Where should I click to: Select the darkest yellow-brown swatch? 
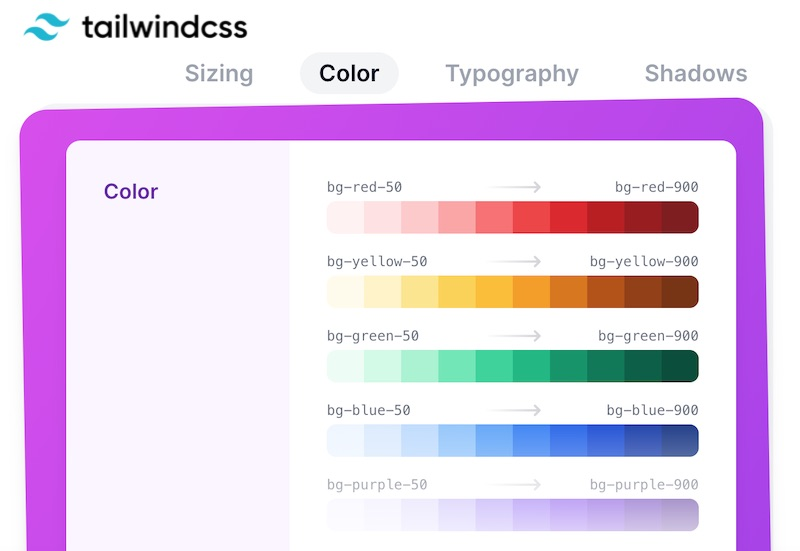pos(680,292)
